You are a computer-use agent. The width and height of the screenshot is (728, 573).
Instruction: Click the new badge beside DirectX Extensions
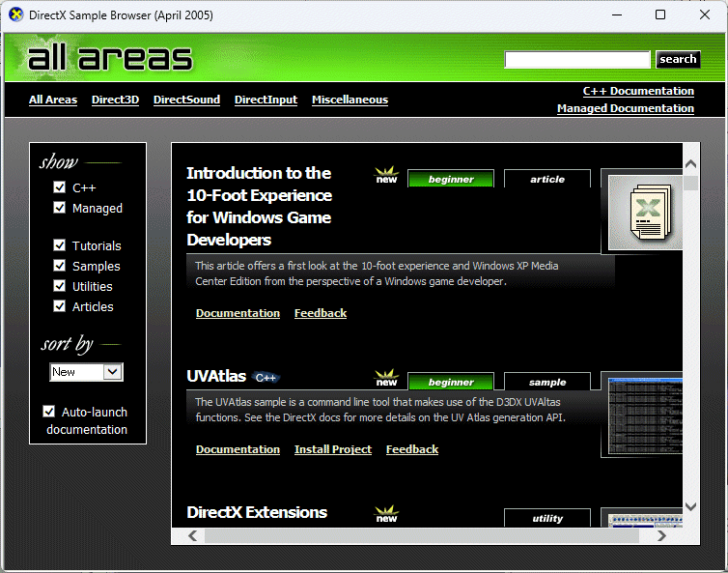[x=386, y=515]
